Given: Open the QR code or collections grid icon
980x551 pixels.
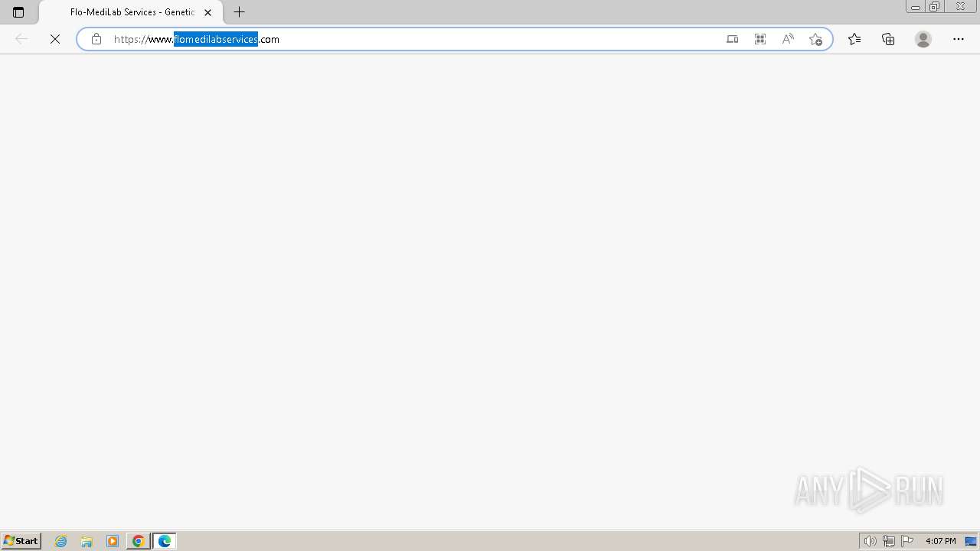Looking at the screenshot, I should 760,39.
